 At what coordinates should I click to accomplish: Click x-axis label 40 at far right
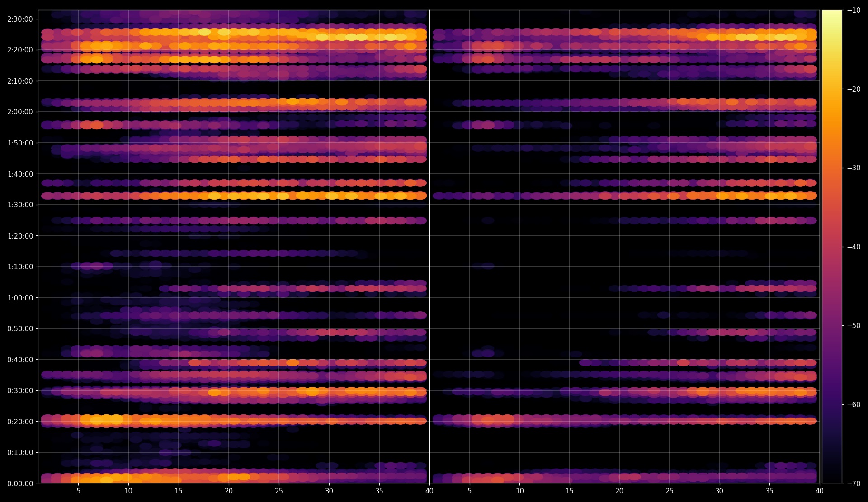click(x=819, y=491)
